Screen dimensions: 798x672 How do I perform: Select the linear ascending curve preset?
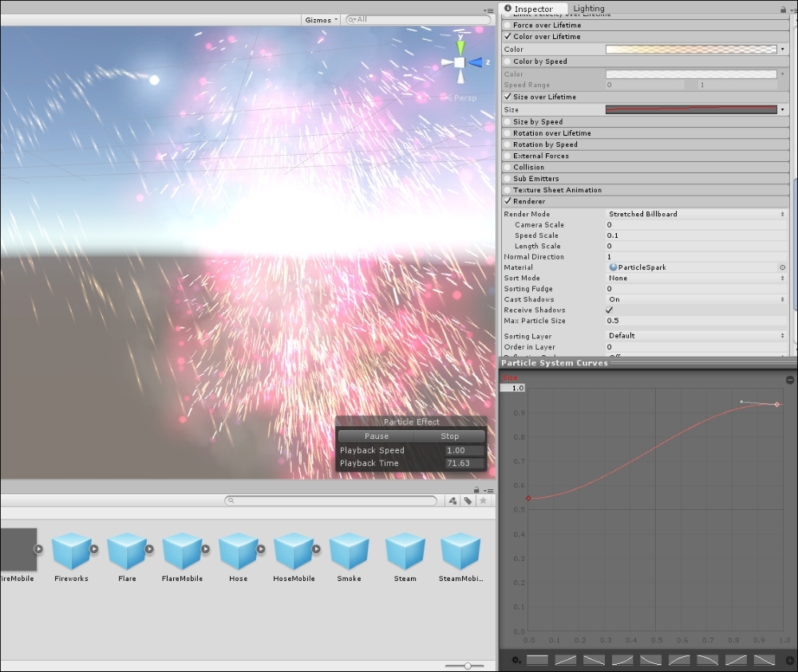565,660
